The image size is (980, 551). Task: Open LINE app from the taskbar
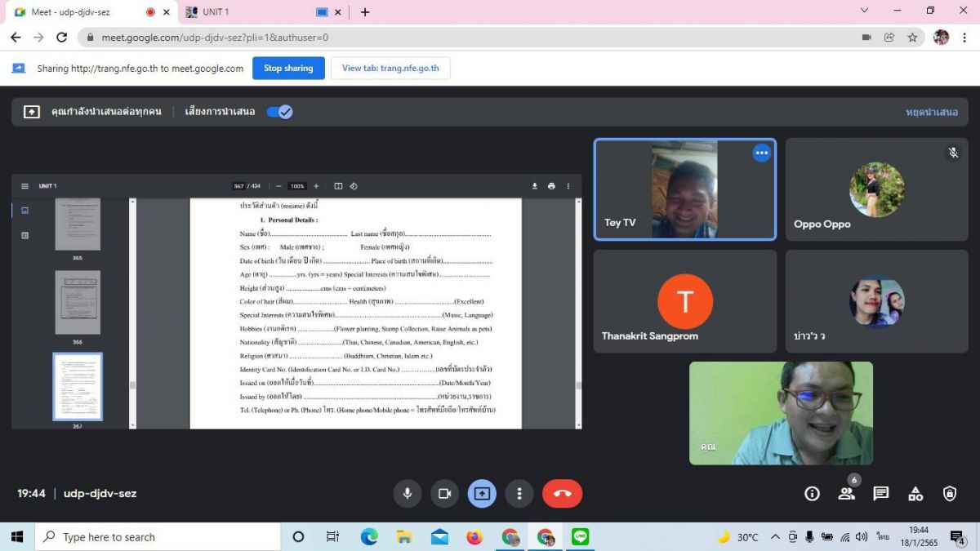click(581, 537)
